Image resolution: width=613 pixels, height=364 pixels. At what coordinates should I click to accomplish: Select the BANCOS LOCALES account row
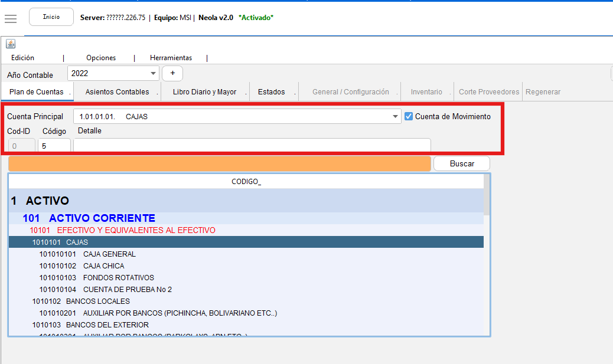pyautogui.click(x=97, y=301)
